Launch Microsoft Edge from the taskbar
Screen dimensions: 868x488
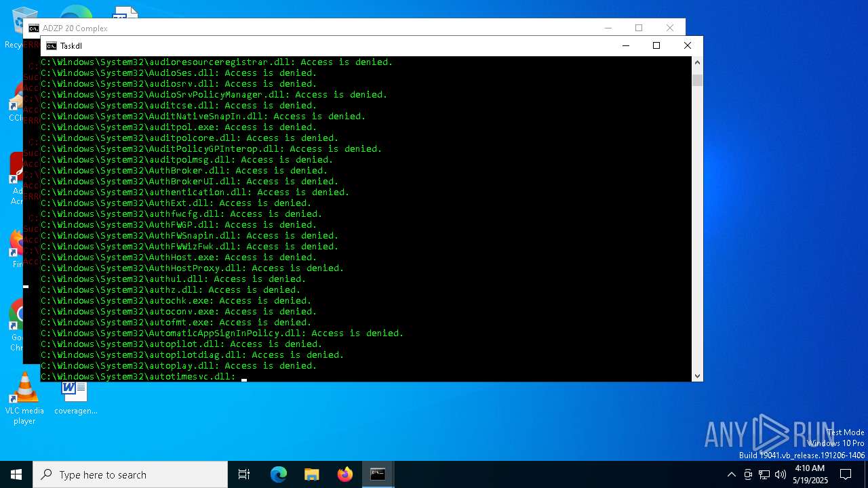coord(279,474)
